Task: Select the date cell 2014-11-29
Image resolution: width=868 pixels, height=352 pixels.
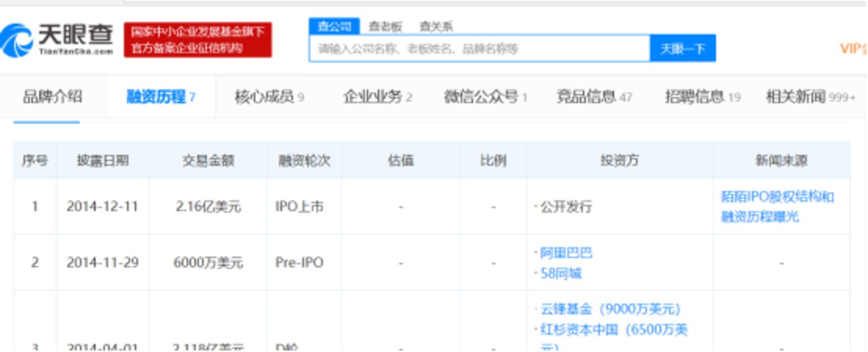Action: 103,263
